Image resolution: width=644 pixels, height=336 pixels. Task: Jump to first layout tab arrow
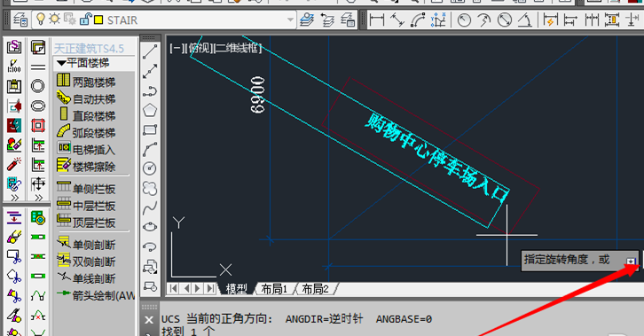173,288
